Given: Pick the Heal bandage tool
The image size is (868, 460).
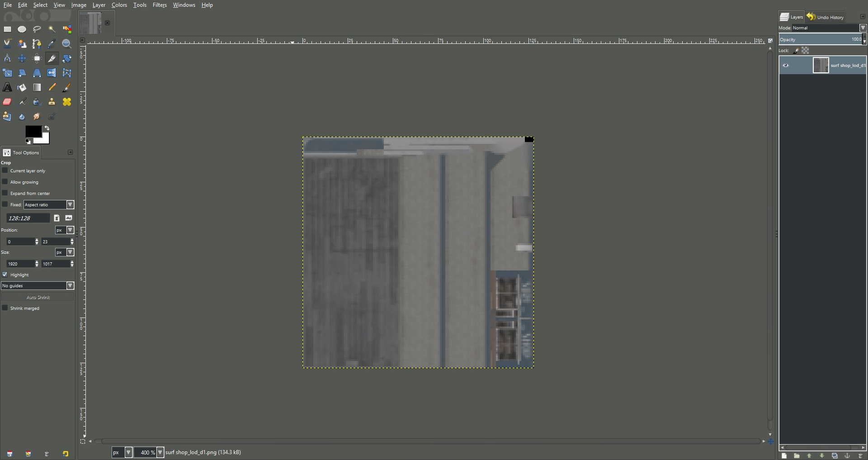Looking at the screenshot, I should coord(67,102).
